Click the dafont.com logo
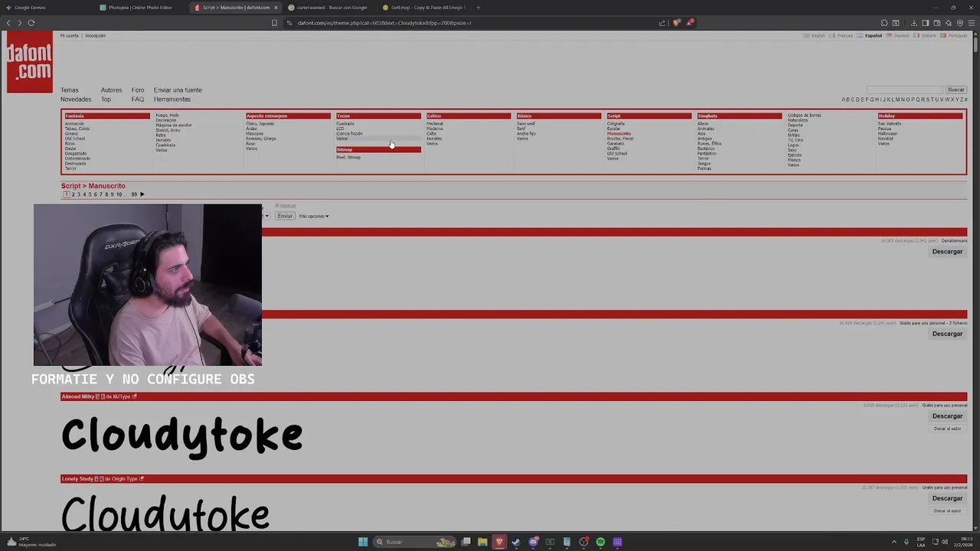The image size is (980, 551). click(30, 63)
